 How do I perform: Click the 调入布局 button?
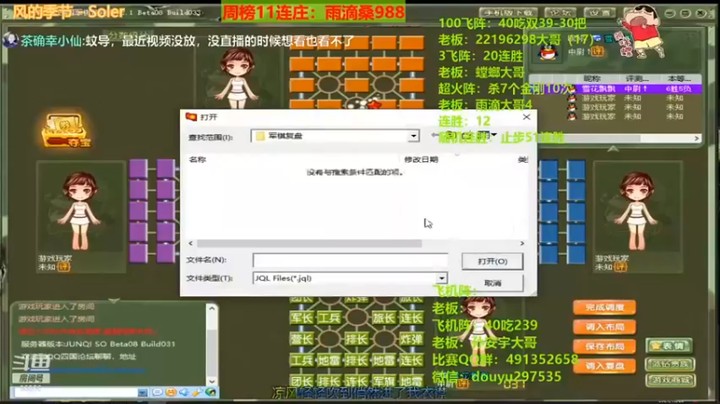pos(605,327)
